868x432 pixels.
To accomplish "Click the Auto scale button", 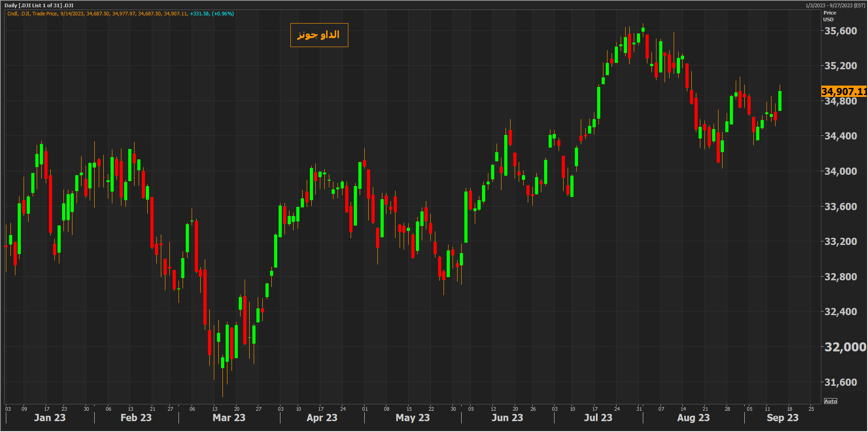I will [830, 401].
